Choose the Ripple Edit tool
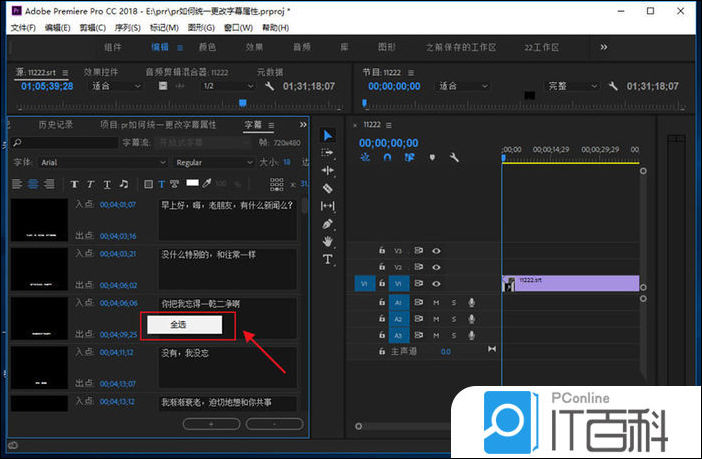Screen dimensions: 702x459 coord(327,170)
